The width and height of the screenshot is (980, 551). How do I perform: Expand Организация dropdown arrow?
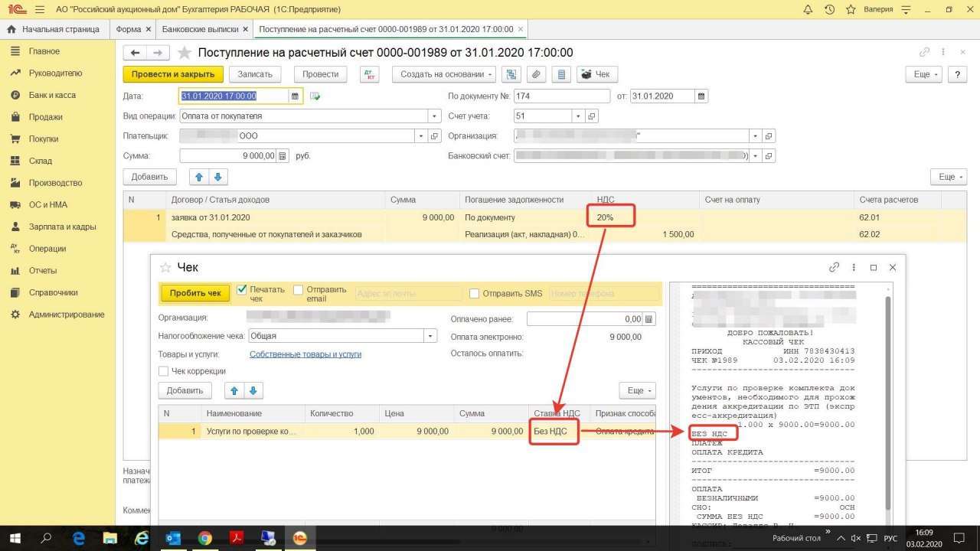[x=756, y=136]
